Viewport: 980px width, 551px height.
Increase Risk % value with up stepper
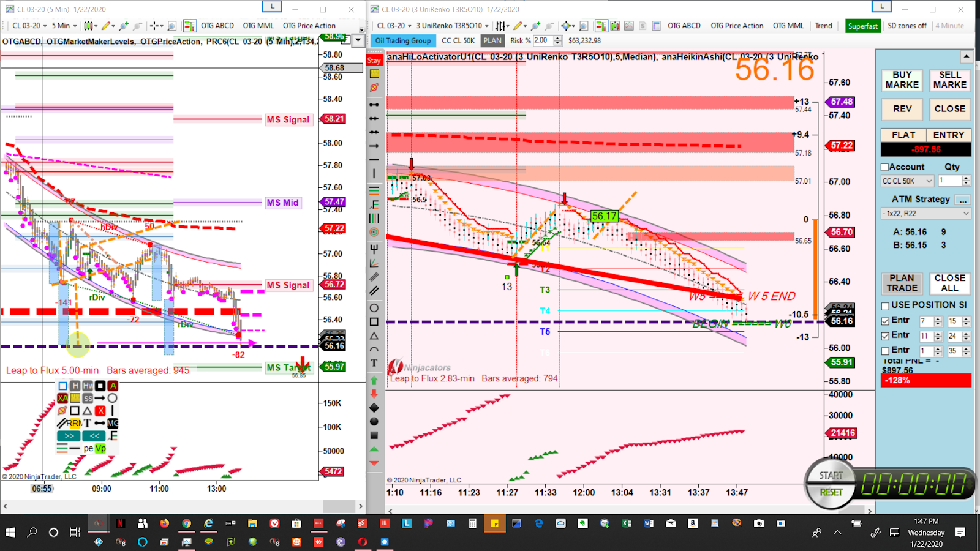(557, 38)
